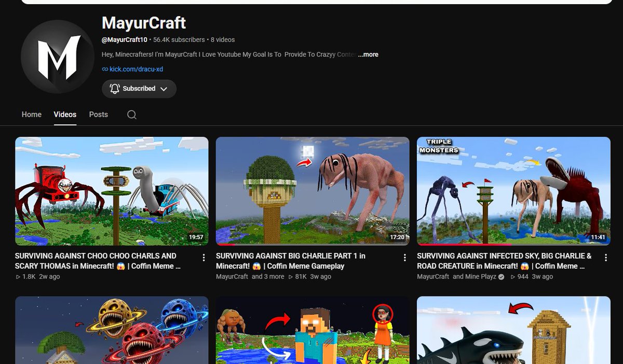Play the Triple Monsters thumbnail video
Image resolution: width=623 pixels, height=364 pixels.
[513, 191]
